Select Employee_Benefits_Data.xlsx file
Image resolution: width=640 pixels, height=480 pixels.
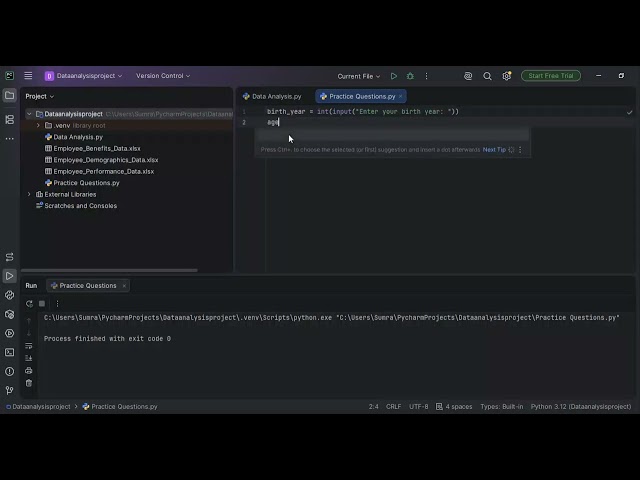93,149
